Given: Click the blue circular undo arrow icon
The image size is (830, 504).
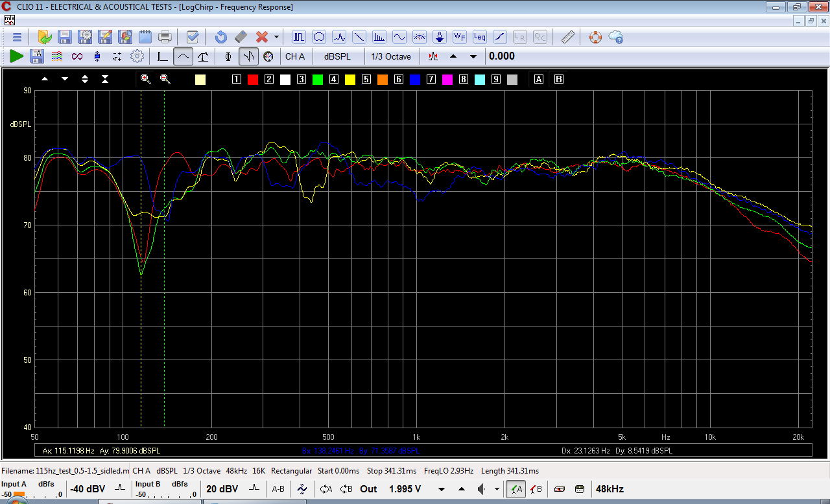Looking at the screenshot, I should coord(220,37).
